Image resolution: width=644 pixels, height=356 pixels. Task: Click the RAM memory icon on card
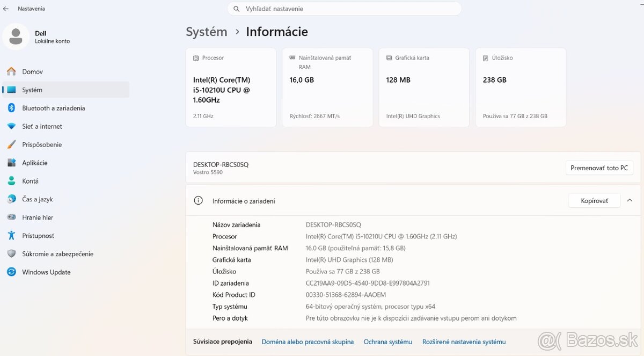tap(292, 57)
